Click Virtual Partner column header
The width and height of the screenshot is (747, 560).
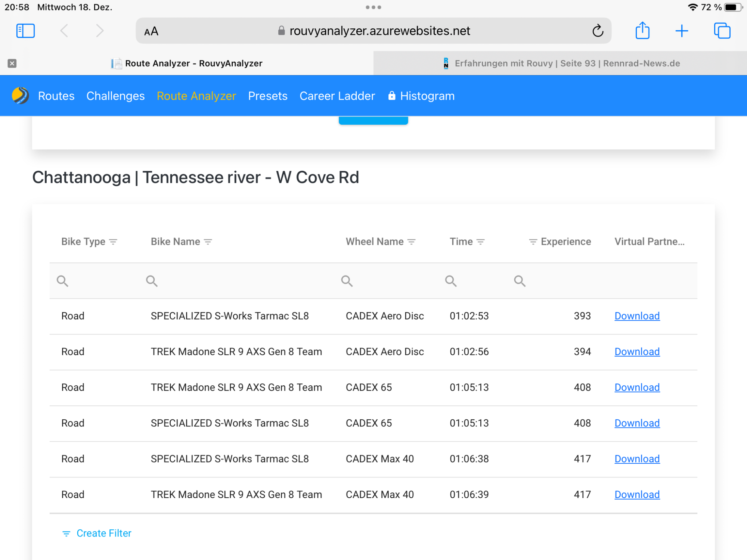(650, 242)
